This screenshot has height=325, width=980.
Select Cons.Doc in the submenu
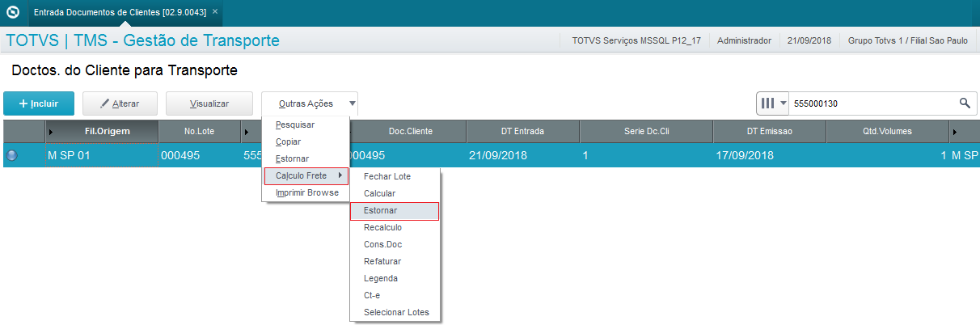pos(395,244)
